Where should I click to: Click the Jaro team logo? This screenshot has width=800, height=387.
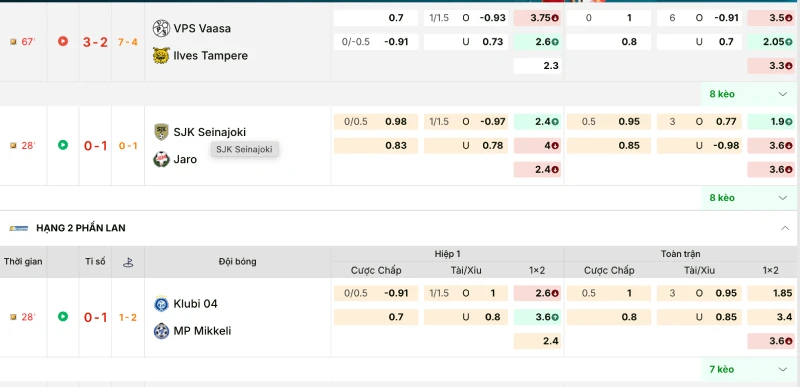161,159
